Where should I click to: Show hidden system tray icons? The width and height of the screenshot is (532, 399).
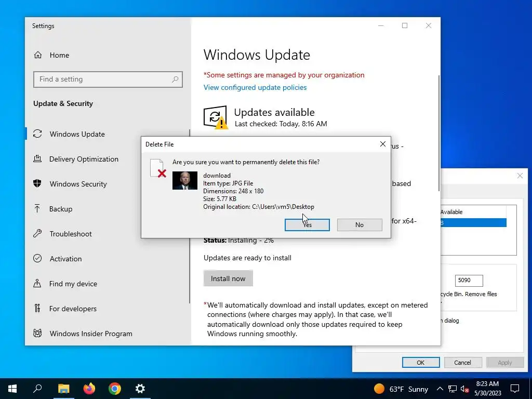coord(440,389)
